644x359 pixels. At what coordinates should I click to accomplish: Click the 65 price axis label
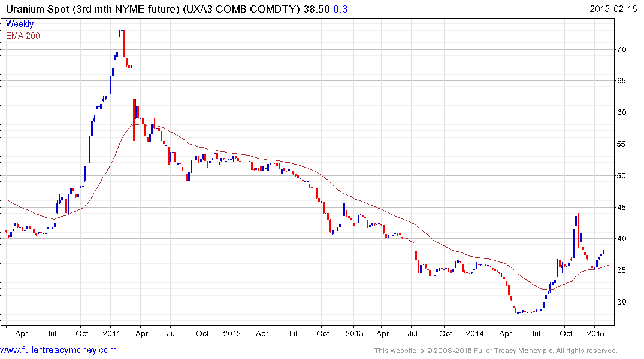621,80
